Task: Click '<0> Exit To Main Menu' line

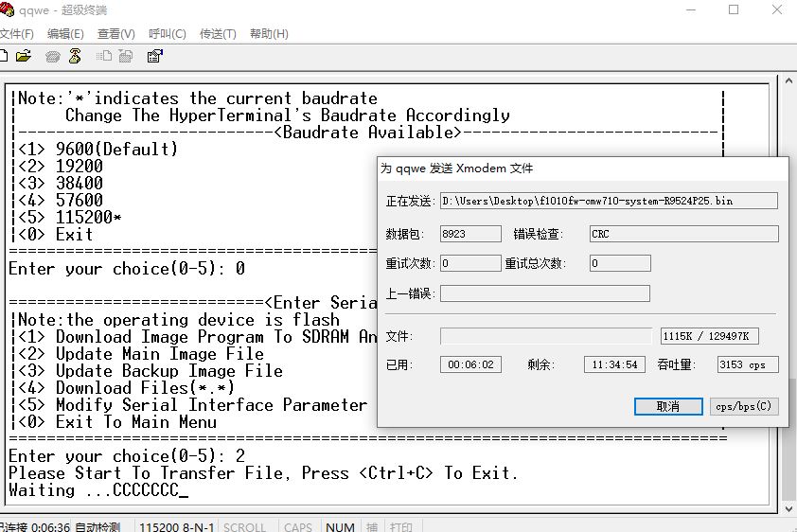Action: [117, 422]
